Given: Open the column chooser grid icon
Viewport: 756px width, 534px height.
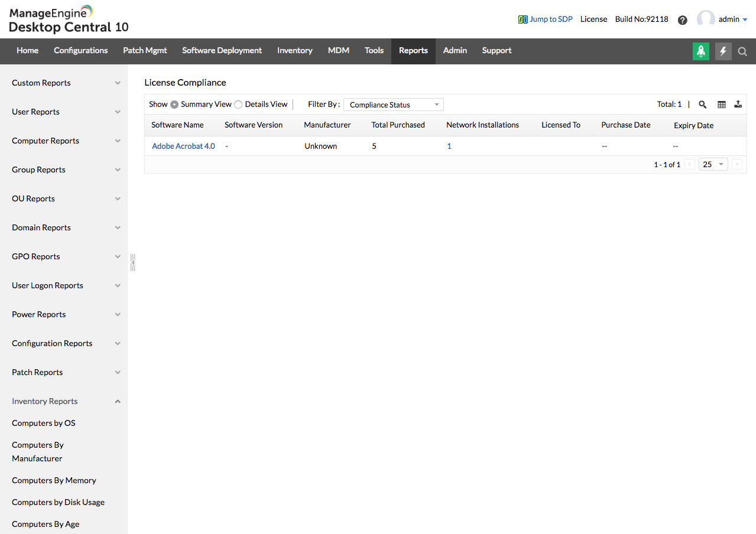Looking at the screenshot, I should point(722,105).
